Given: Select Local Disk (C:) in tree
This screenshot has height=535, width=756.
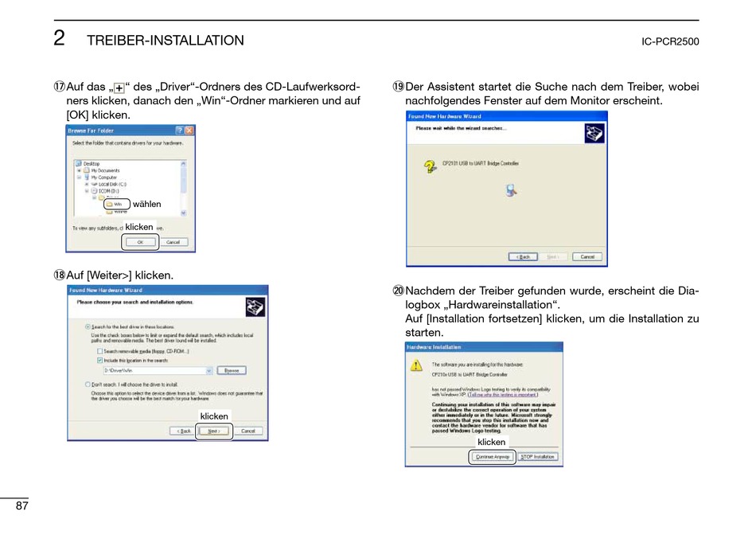Looking at the screenshot, I should point(113,184).
